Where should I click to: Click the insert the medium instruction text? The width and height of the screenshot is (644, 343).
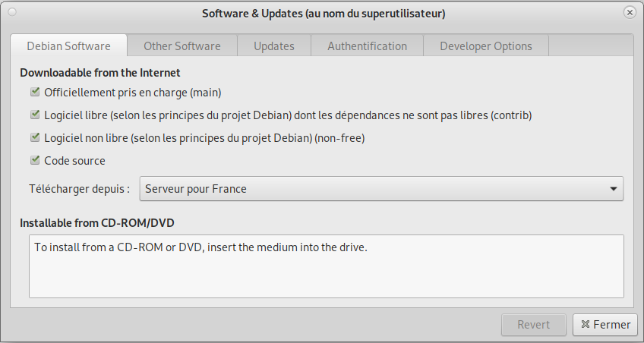[200, 247]
